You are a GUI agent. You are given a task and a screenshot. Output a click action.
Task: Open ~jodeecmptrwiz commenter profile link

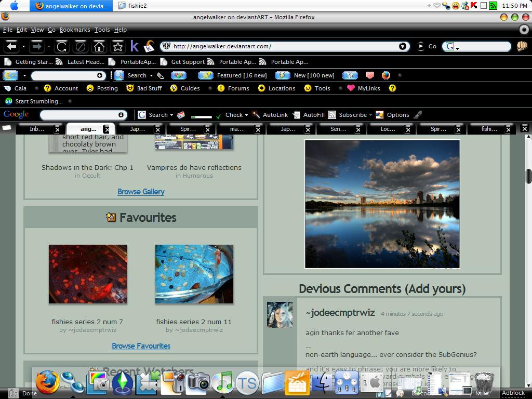[340, 312]
